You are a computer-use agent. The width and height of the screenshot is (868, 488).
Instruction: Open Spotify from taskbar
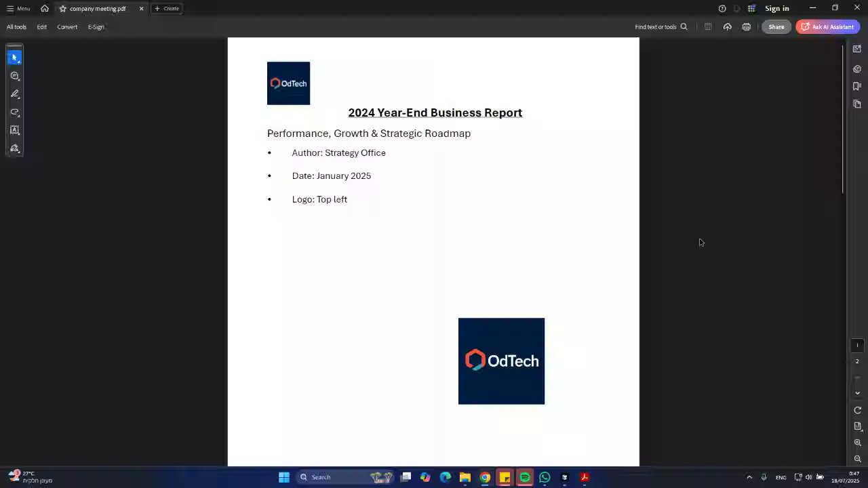click(525, 477)
